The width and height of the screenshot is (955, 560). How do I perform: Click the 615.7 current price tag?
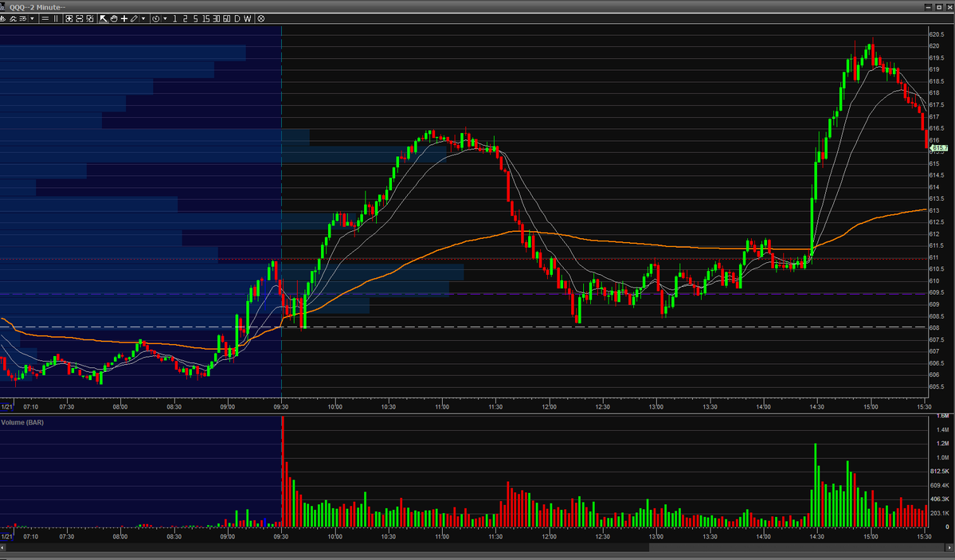(x=939, y=148)
